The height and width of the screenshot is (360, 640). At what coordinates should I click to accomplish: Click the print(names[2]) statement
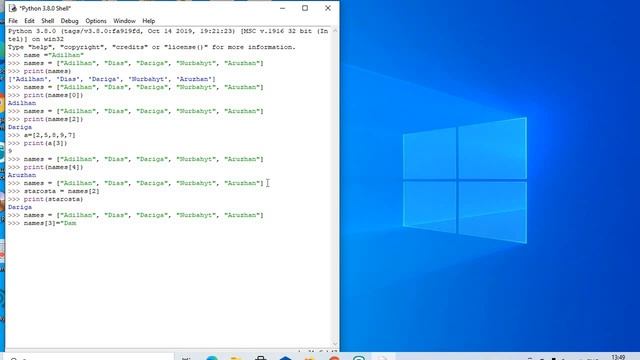[53, 119]
